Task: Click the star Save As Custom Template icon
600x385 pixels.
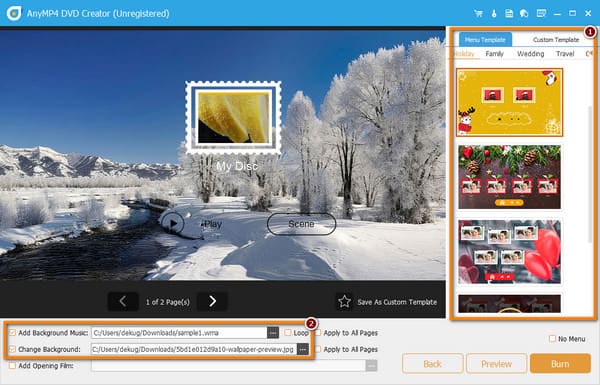Action: [x=344, y=302]
